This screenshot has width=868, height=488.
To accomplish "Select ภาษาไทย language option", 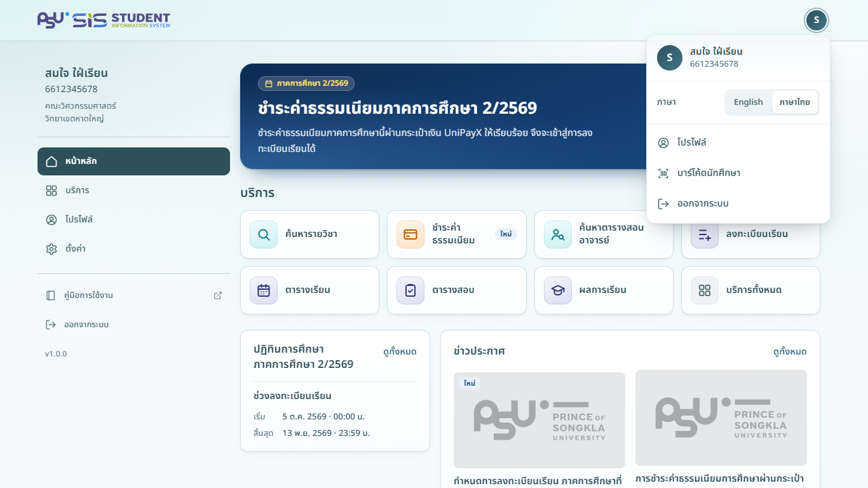I will [x=794, y=102].
